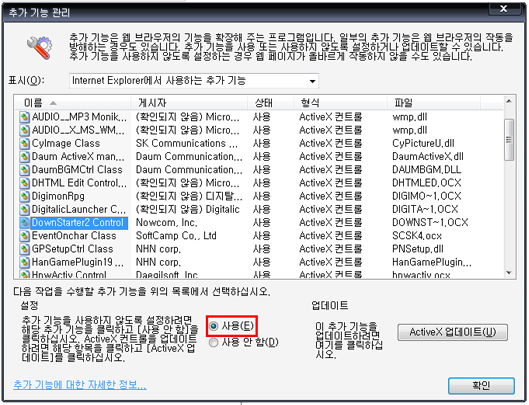This screenshot has height=405, width=529.
Task: Click the icon beside CyImage Class
Action: pos(24,143)
